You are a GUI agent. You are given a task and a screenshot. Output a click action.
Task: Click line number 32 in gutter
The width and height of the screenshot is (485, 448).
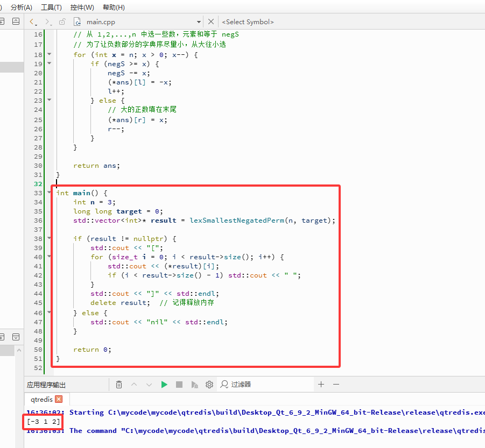pyautogui.click(x=38, y=184)
